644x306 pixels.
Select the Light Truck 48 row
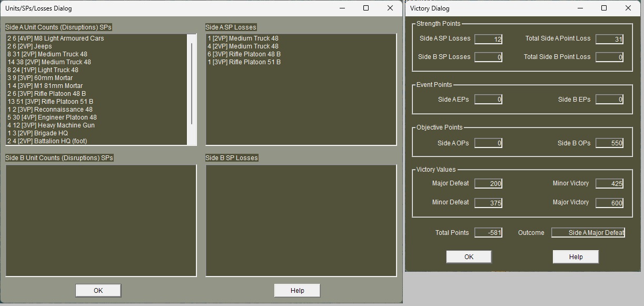click(97, 70)
